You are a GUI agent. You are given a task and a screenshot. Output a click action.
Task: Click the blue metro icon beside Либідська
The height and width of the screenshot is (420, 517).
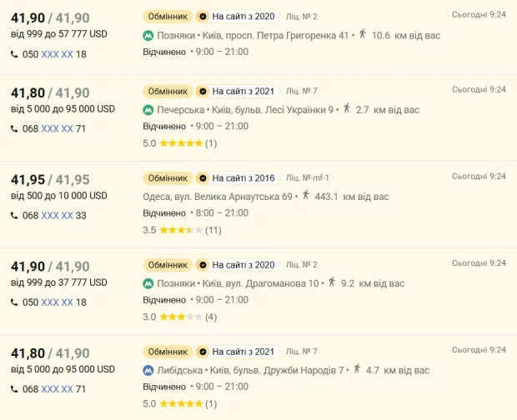click(x=148, y=370)
